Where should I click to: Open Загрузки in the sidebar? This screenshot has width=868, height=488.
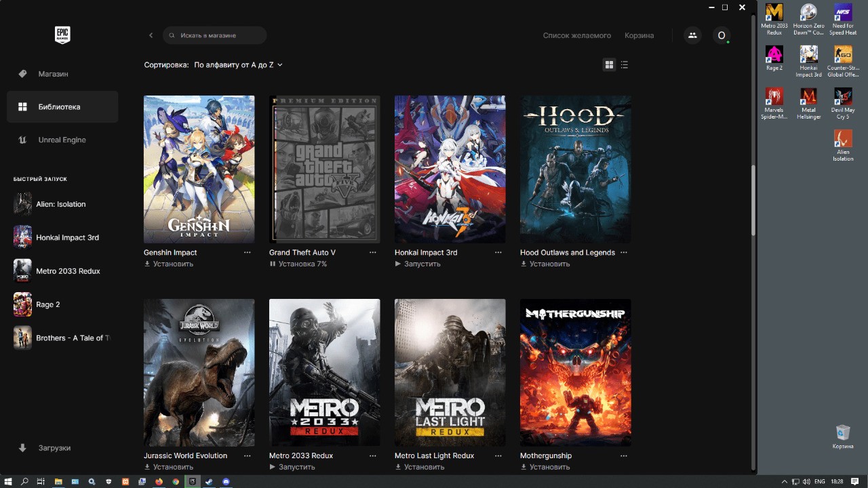point(62,448)
